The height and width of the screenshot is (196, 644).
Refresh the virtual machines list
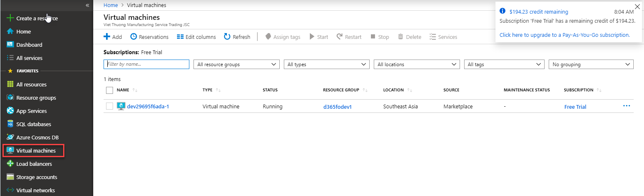237,37
